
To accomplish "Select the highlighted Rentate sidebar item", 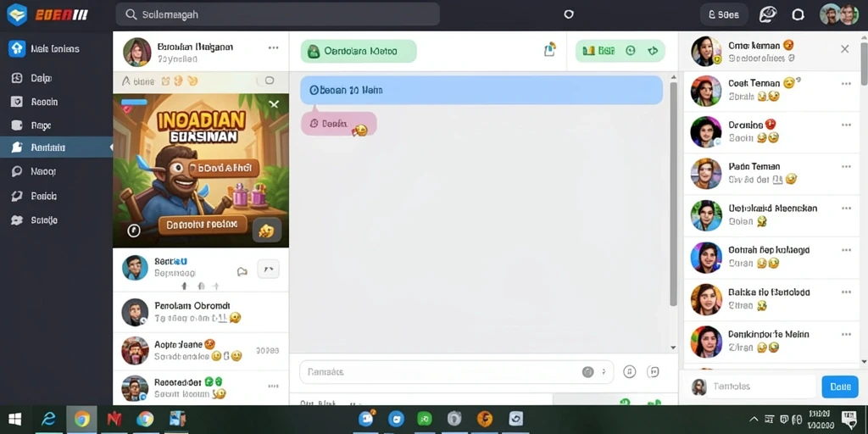I will pyautogui.click(x=57, y=147).
